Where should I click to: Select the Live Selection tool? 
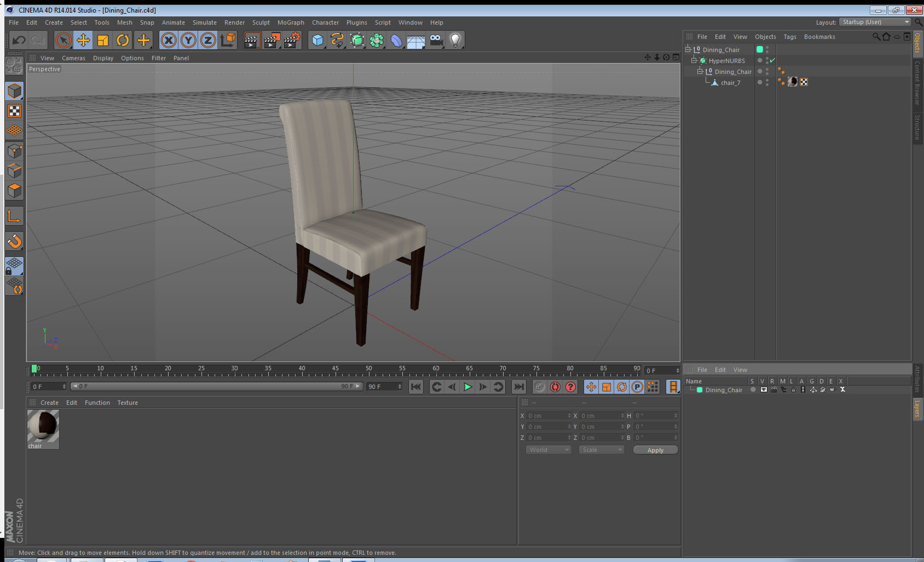tap(63, 40)
